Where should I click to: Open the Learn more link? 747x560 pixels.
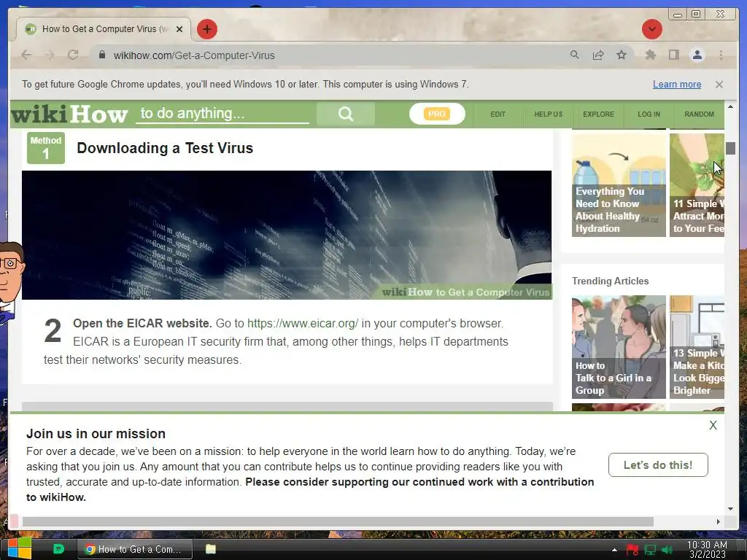pyautogui.click(x=676, y=85)
